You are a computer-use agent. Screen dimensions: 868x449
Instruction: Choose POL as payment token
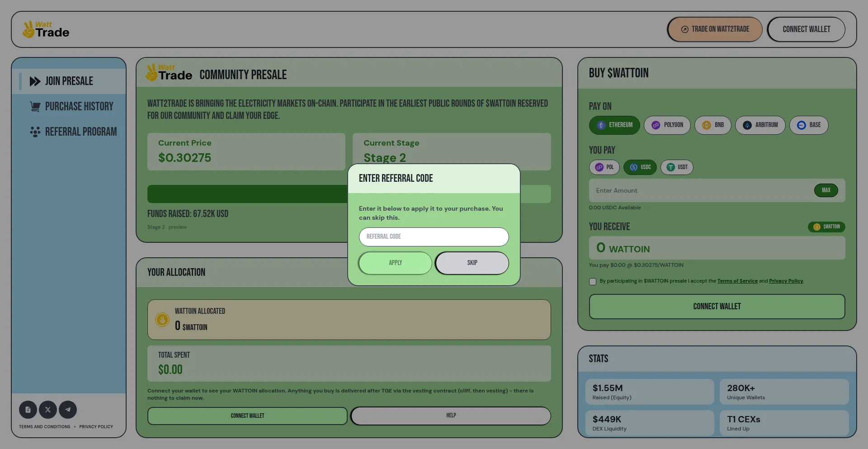pos(604,167)
